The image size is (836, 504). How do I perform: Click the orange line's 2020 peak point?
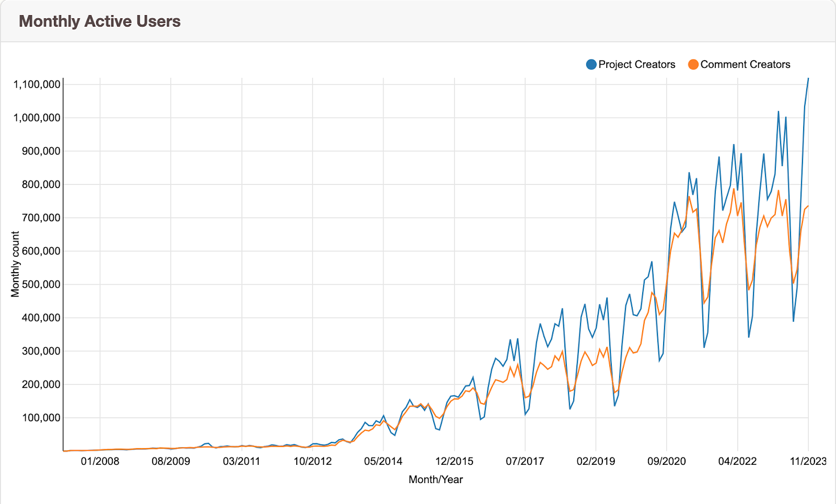689,197
